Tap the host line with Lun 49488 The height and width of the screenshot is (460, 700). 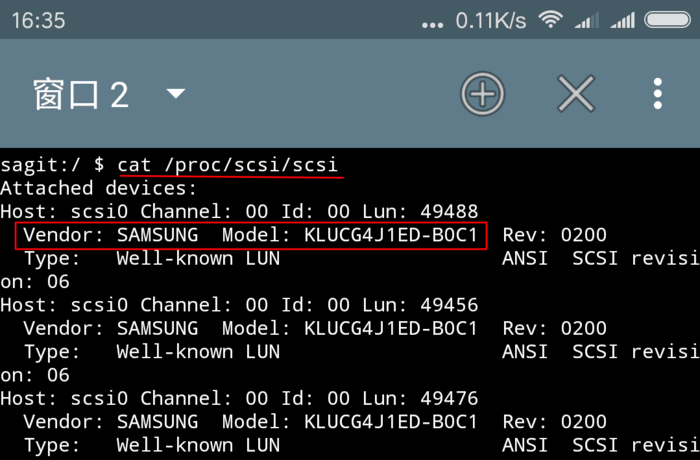point(239,211)
